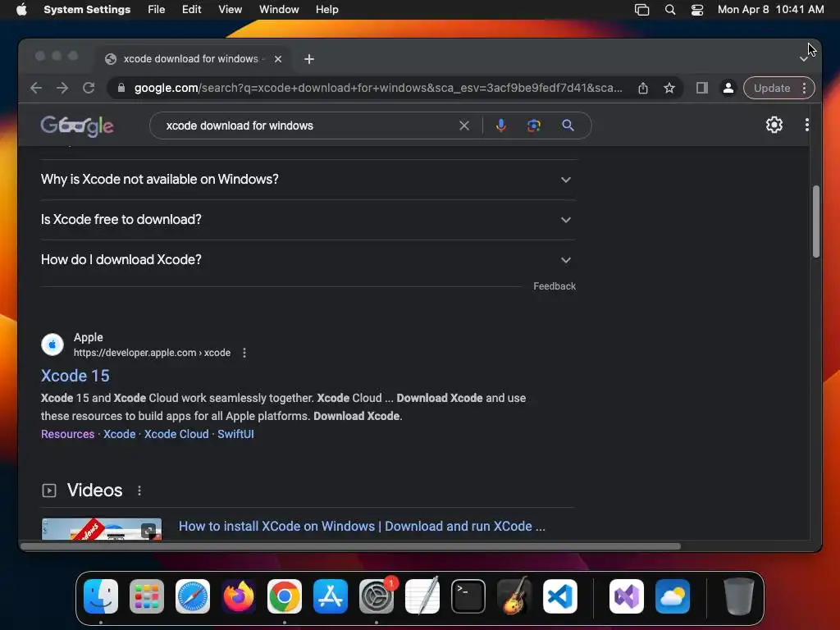Open the Help menu
Image resolution: width=840 pixels, height=630 pixels.
click(x=326, y=10)
